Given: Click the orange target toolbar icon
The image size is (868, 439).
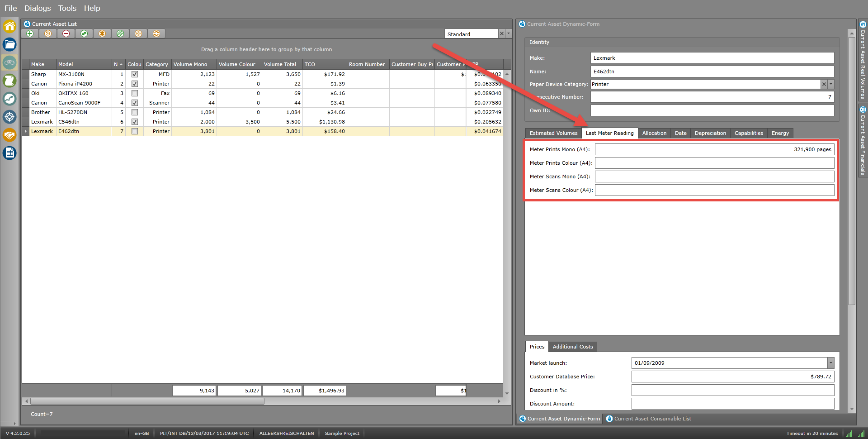Looking at the screenshot, I should tap(138, 33).
